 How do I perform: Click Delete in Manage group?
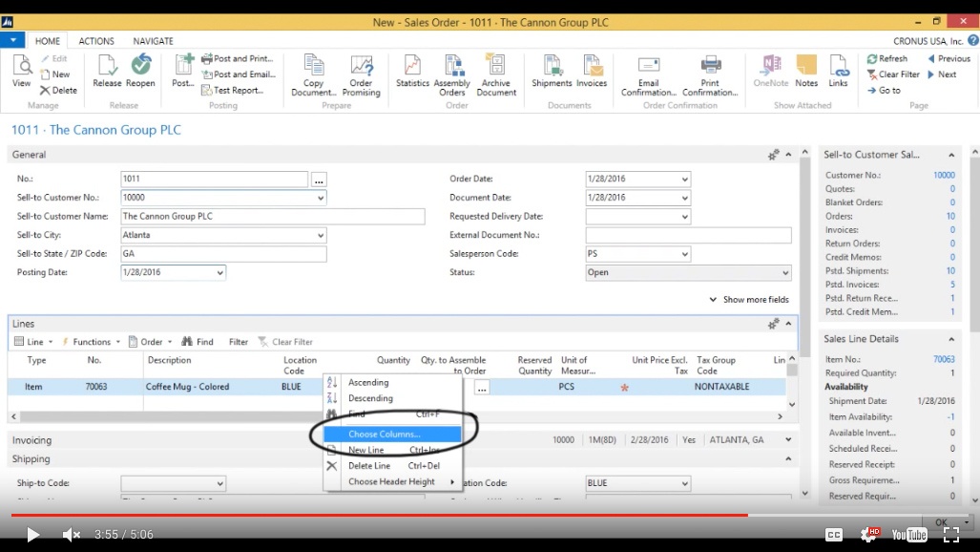(x=59, y=90)
